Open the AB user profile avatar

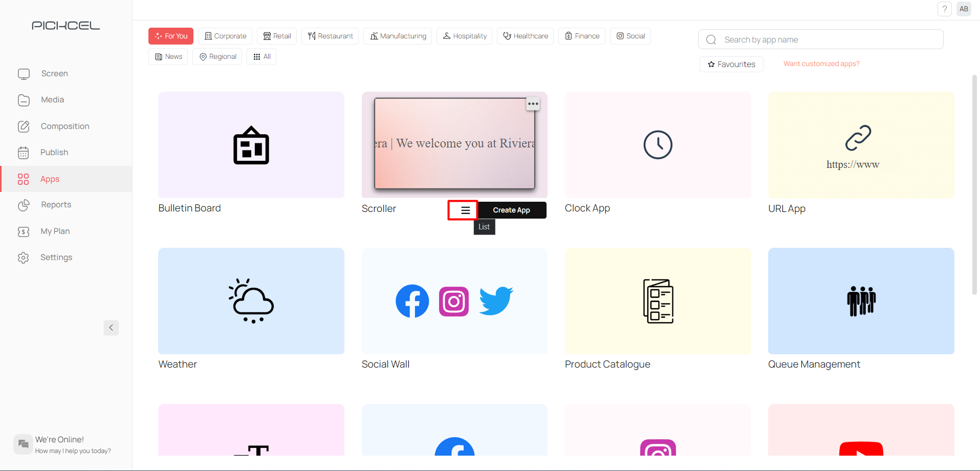[x=964, y=9]
